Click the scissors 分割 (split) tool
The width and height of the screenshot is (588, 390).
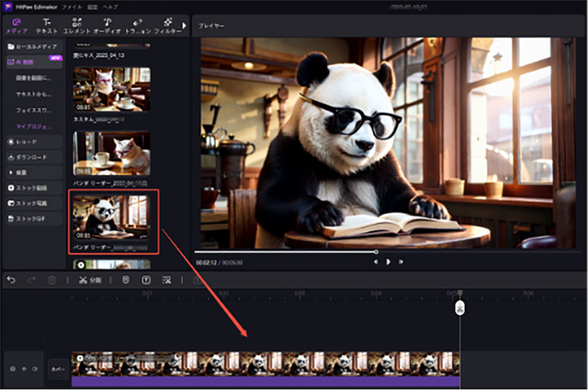(x=88, y=279)
